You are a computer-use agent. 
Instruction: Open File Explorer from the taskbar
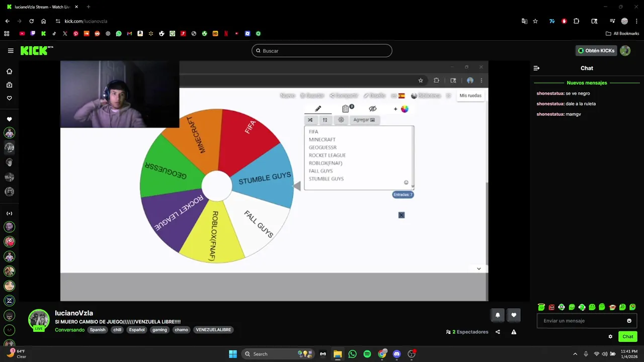338,354
